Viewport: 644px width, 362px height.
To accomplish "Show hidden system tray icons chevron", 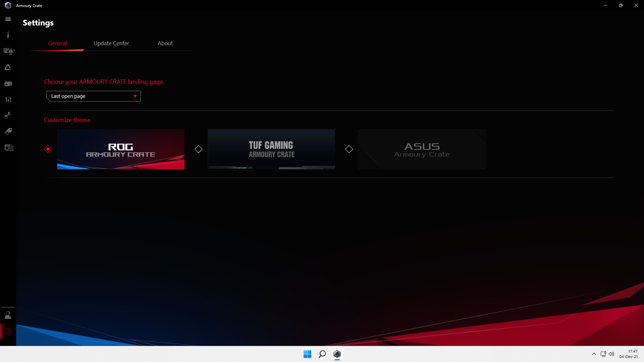I will coord(594,354).
